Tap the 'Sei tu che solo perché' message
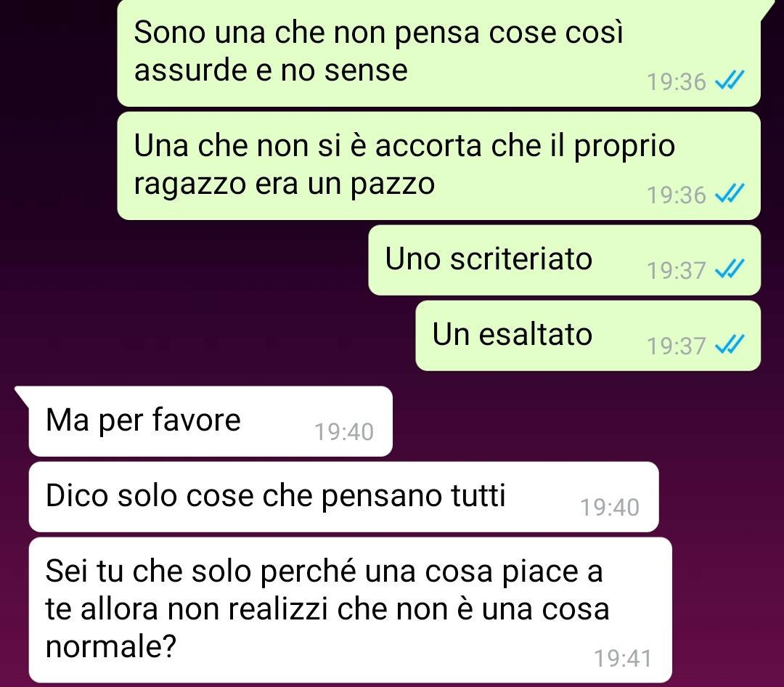Image resolution: width=784 pixels, height=687 pixels. click(x=350, y=610)
